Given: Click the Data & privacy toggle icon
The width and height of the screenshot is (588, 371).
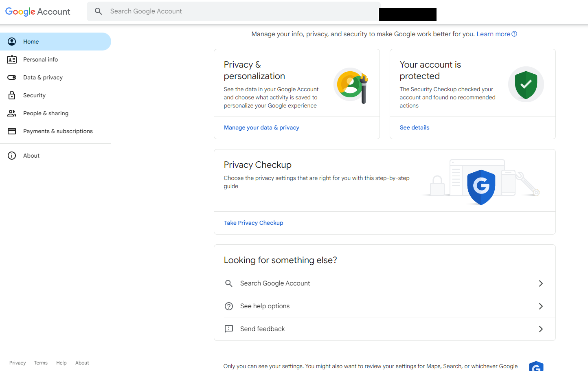Looking at the screenshot, I should [12, 77].
